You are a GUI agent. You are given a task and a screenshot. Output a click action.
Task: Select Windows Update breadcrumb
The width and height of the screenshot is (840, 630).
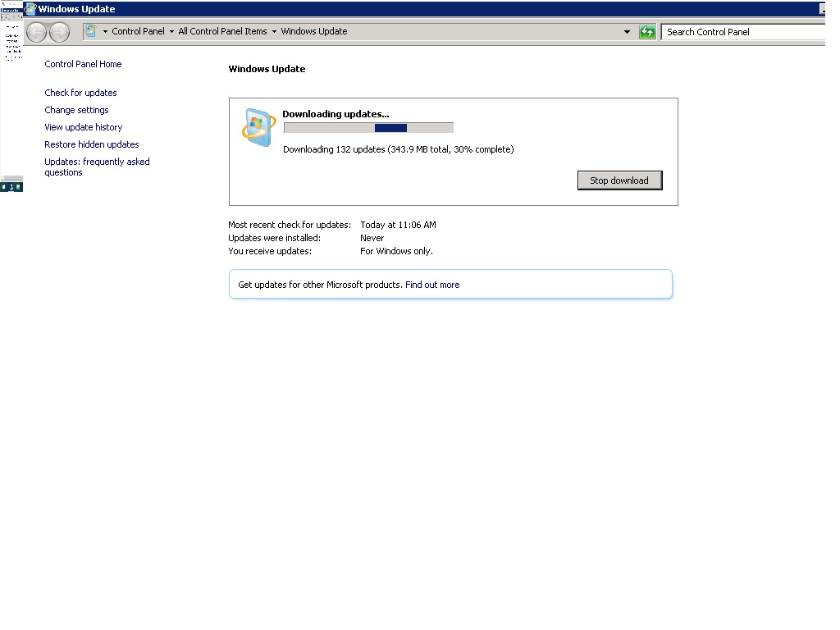pyautogui.click(x=314, y=31)
